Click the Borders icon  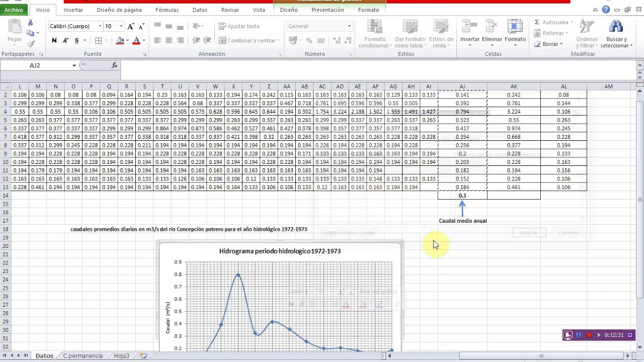coord(99,40)
